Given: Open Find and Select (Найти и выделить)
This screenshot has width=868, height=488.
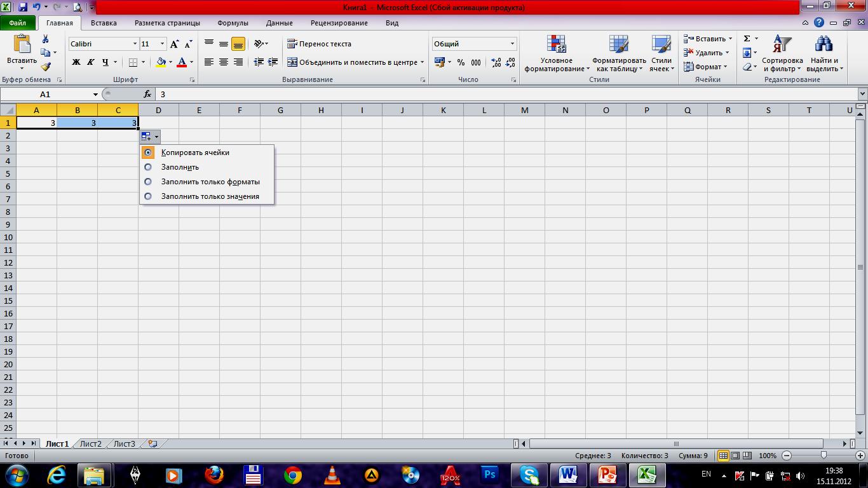Looking at the screenshot, I should point(825,53).
